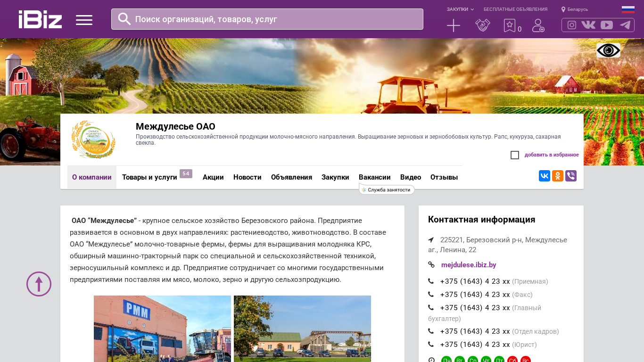
Task: Open the hamburger main menu
Action: coord(84,20)
